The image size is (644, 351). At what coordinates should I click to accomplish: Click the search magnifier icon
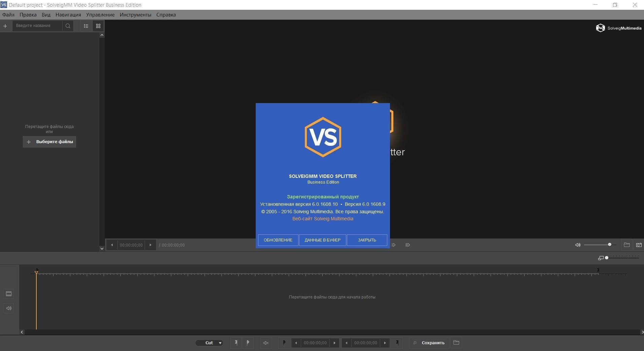click(68, 26)
